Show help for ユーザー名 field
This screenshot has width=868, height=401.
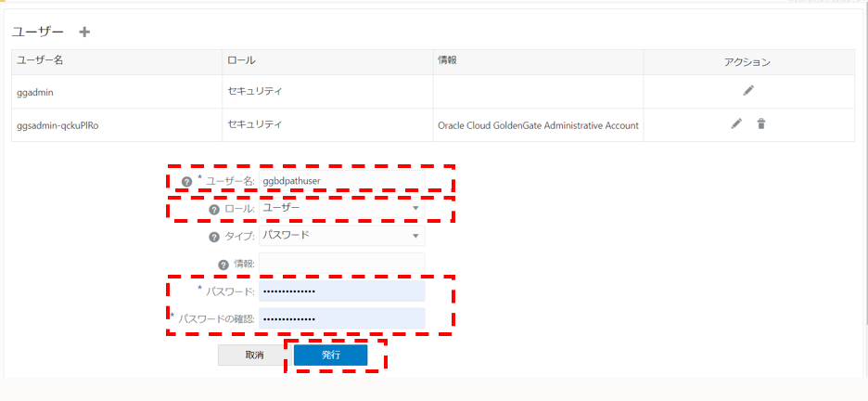point(186,181)
